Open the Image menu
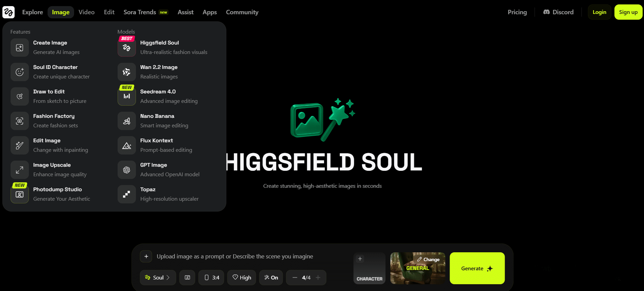 pos(61,12)
